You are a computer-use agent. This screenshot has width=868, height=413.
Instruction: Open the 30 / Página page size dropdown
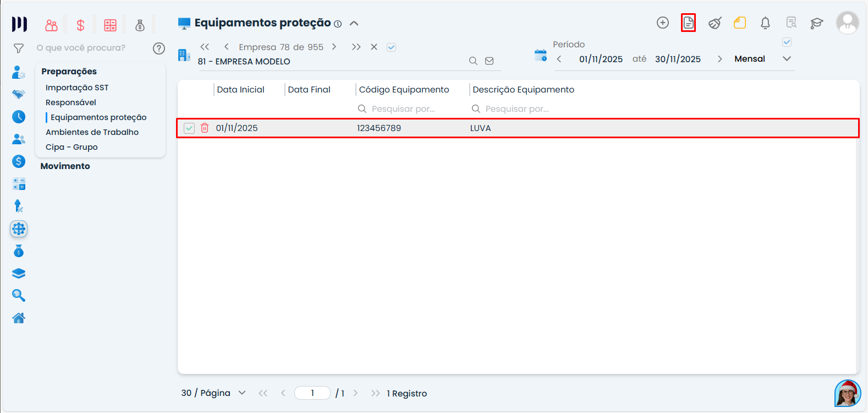pos(213,393)
